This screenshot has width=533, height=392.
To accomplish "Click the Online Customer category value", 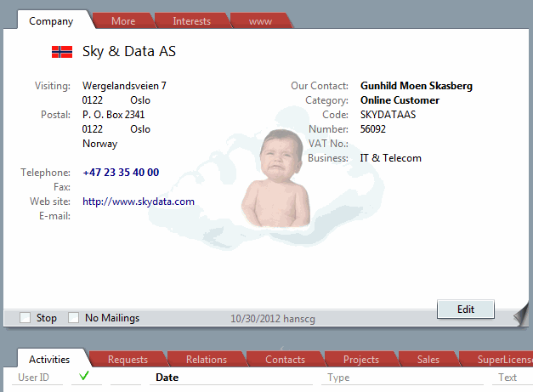I will (x=400, y=100).
